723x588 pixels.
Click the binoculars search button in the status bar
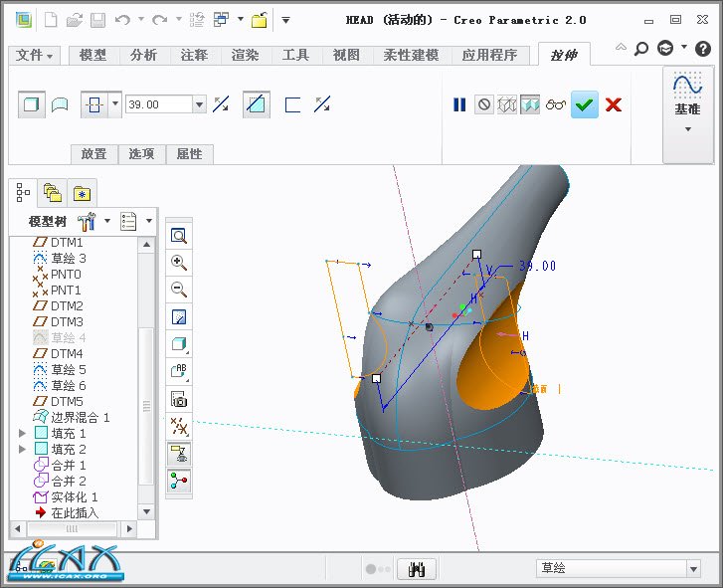417,569
